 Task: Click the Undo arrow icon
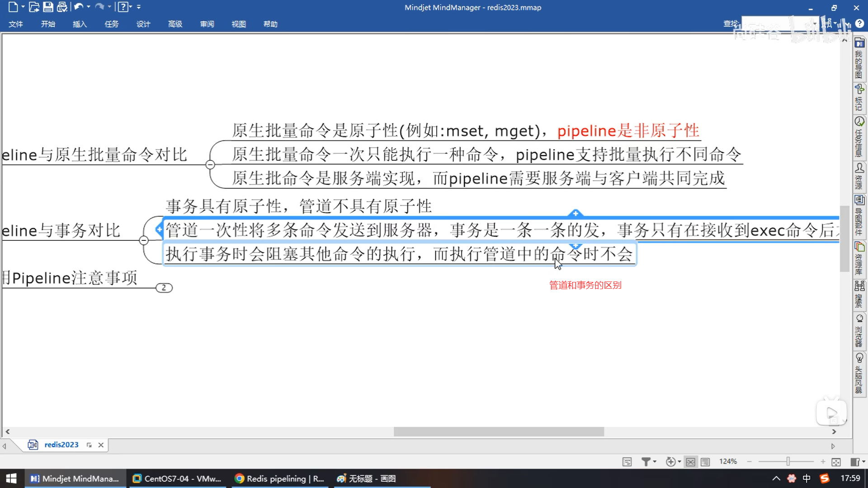(78, 7)
